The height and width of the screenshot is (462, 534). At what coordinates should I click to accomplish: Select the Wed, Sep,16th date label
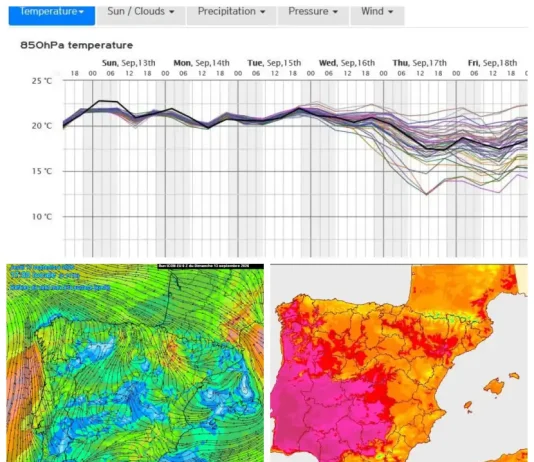(x=347, y=63)
